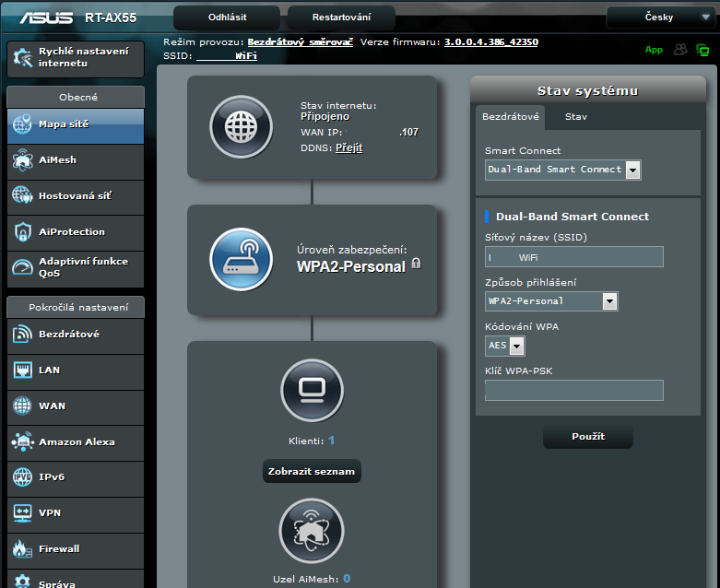Open the Česky language selector
Image resolution: width=720 pixels, height=588 pixels.
659,18
